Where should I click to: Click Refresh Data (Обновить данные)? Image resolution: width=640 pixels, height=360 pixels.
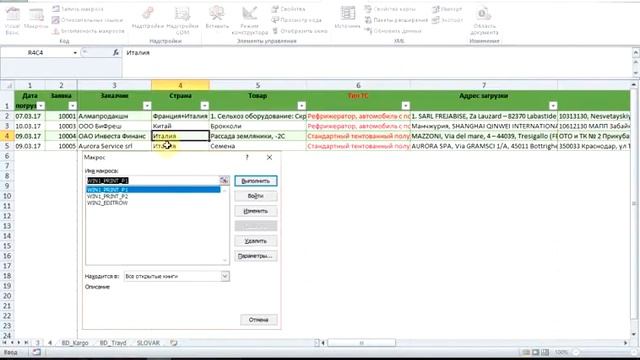[393, 31]
